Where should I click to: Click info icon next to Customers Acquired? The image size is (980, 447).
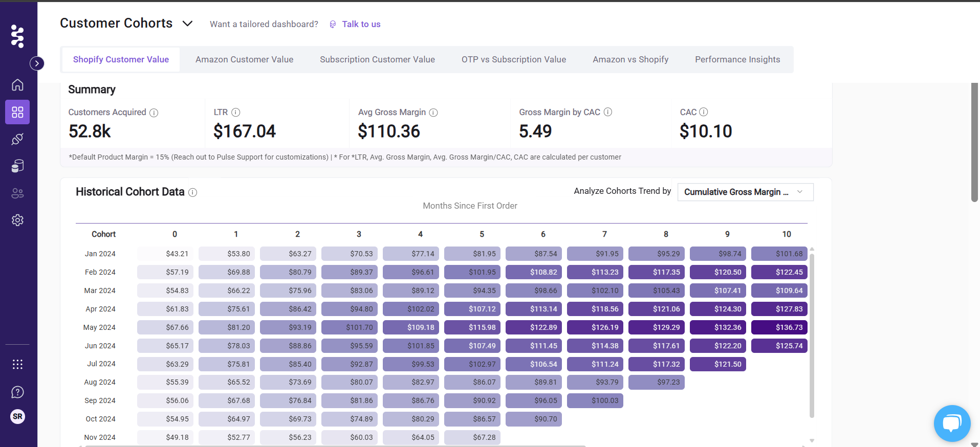click(154, 113)
